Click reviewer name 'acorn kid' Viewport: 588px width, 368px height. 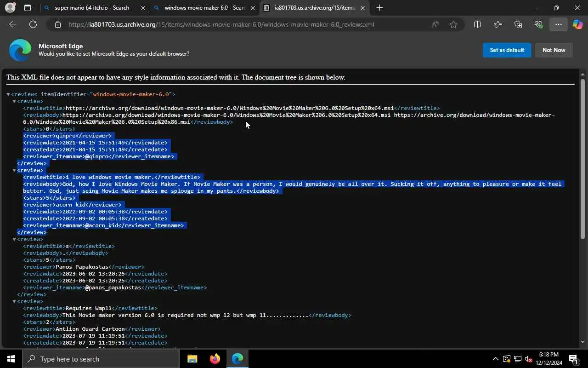pyautogui.click(x=70, y=205)
